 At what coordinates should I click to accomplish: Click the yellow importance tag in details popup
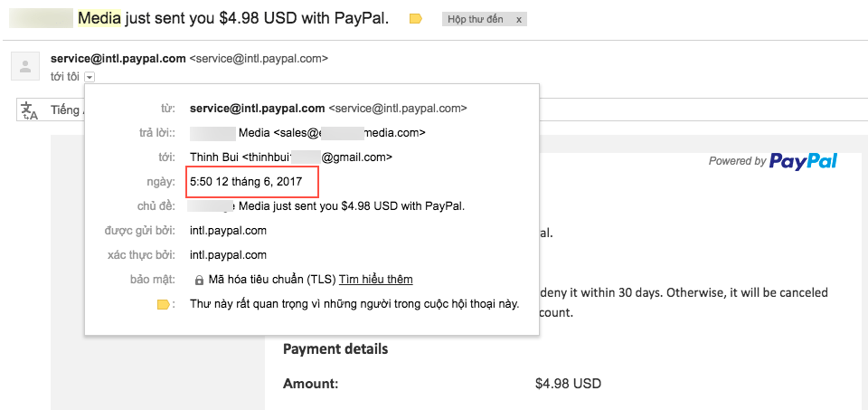pos(164,305)
